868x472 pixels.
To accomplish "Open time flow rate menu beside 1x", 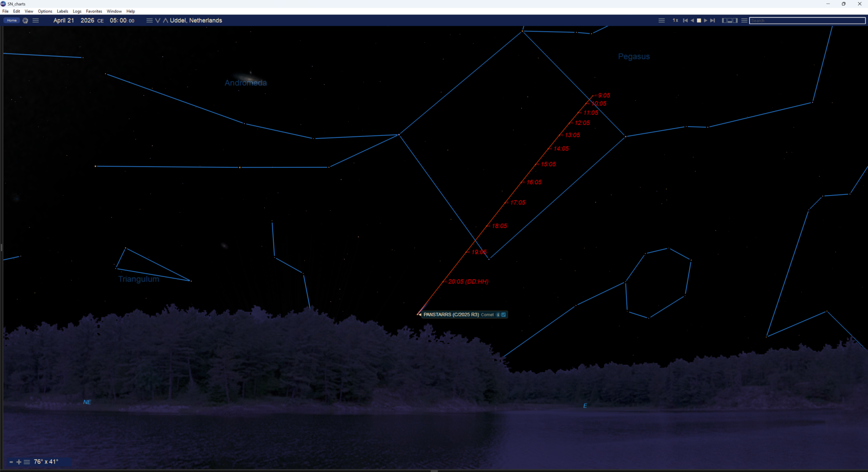I will click(661, 20).
